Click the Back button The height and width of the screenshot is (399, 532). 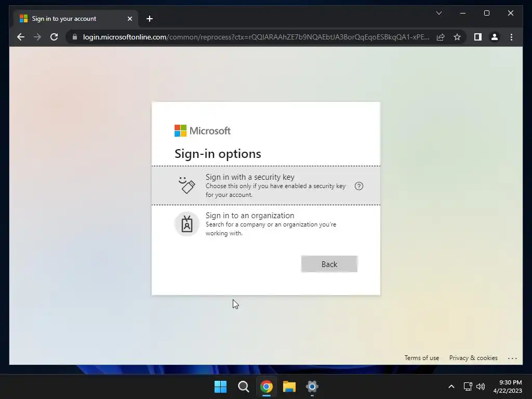tap(329, 264)
